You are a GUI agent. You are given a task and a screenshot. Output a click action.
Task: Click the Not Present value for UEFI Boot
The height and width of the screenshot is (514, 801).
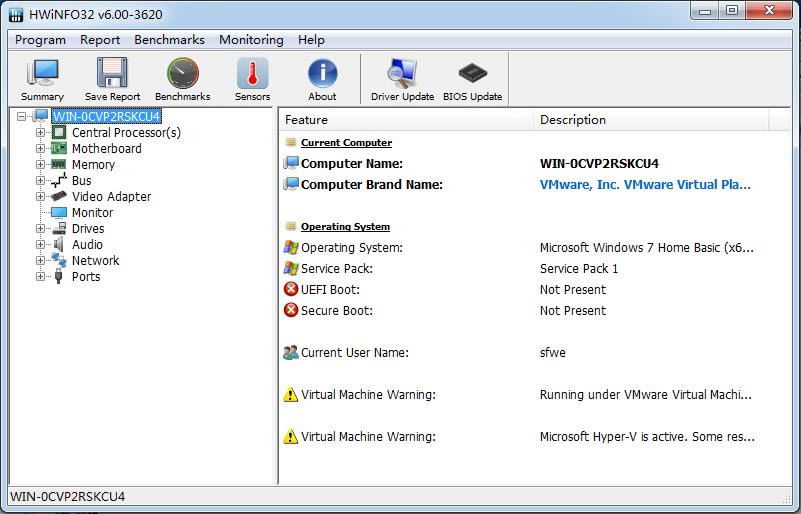573,289
